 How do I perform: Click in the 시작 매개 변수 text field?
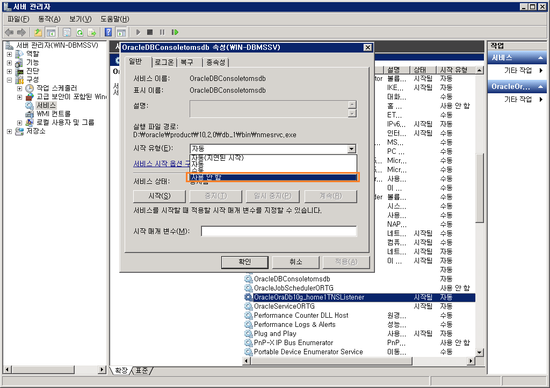(x=279, y=231)
